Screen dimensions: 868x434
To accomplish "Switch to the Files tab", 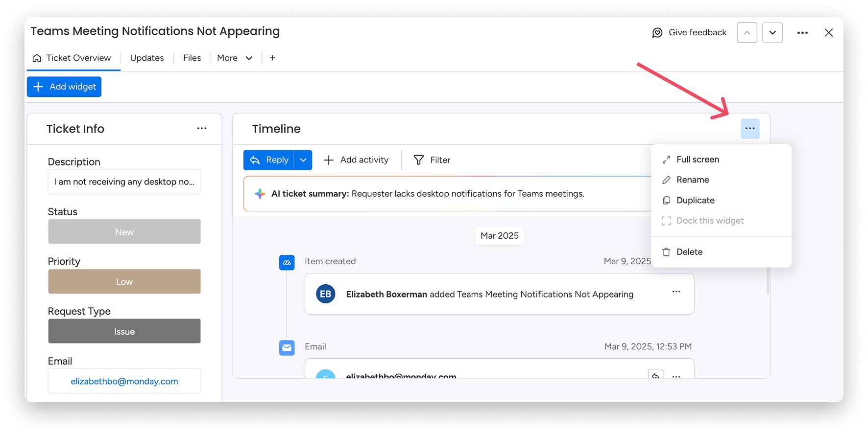I will click(192, 58).
